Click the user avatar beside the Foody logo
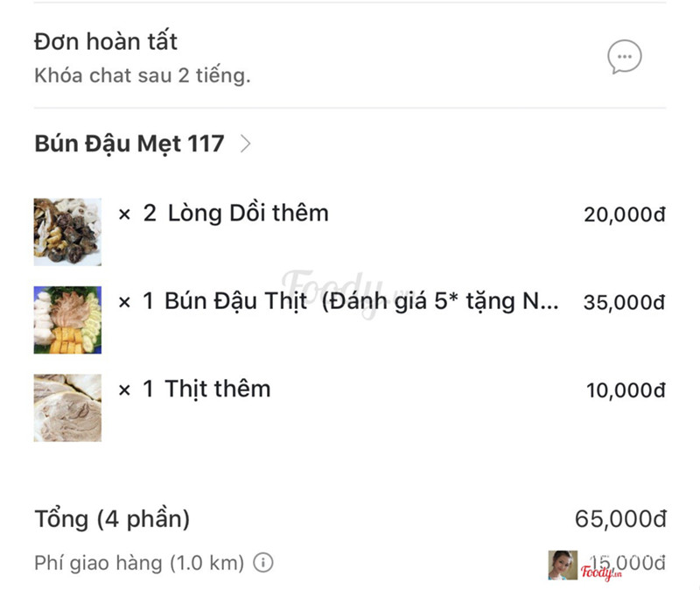The width and height of the screenshot is (700, 590). pos(563,565)
